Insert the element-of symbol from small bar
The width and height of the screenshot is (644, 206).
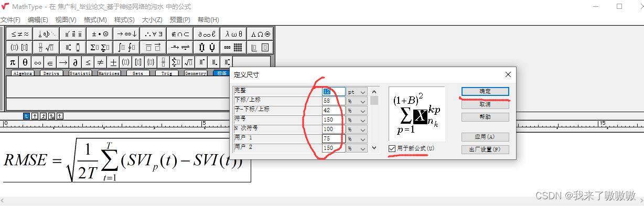[x=50, y=62]
